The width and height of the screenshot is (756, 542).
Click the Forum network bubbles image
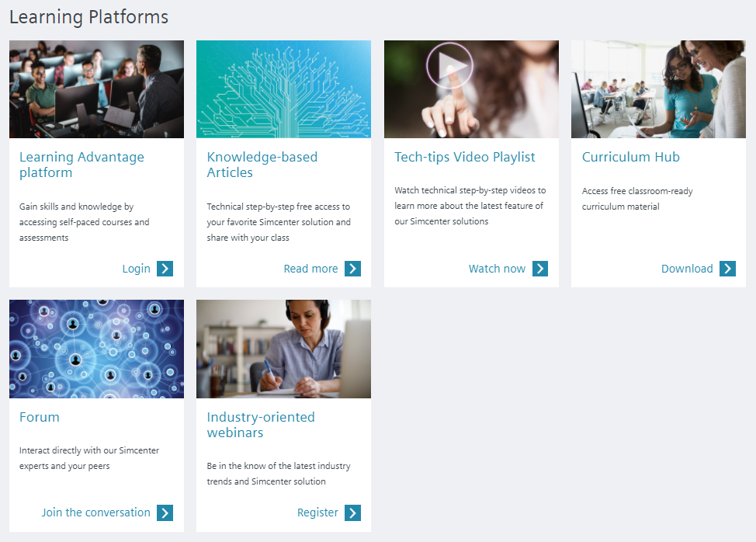(x=96, y=349)
